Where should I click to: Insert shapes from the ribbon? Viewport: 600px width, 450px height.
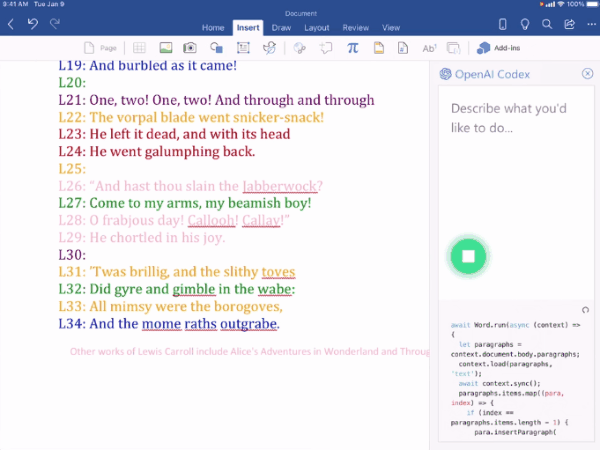pos(217,48)
